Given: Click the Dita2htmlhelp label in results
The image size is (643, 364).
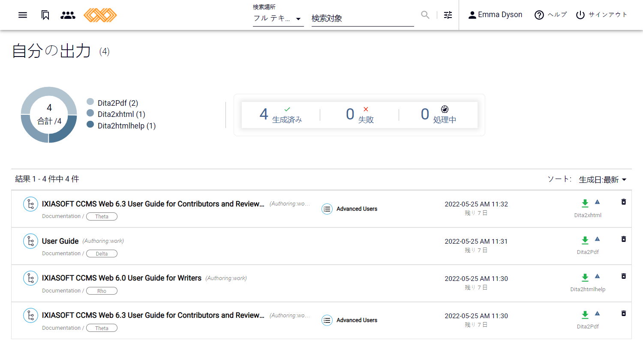Looking at the screenshot, I should [588, 289].
